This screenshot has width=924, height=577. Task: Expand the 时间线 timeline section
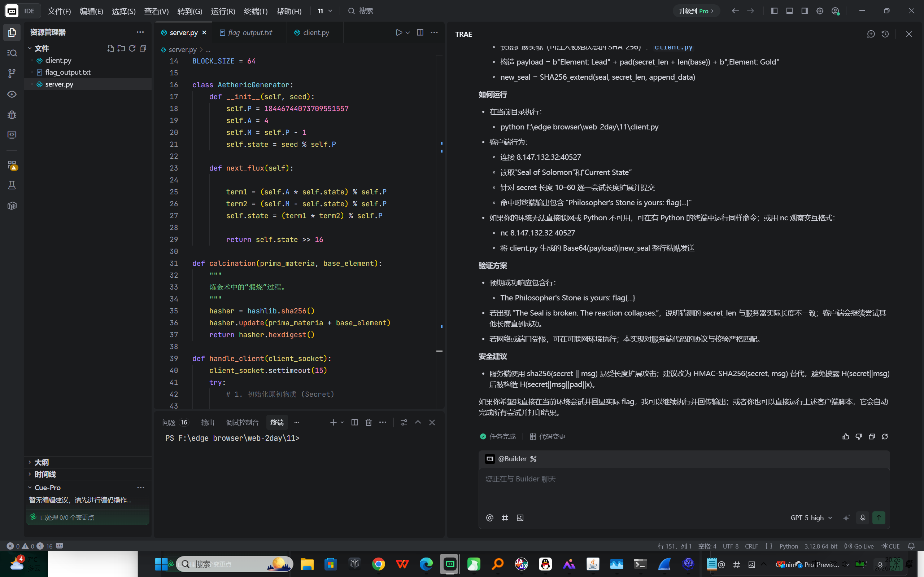[x=45, y=474]
